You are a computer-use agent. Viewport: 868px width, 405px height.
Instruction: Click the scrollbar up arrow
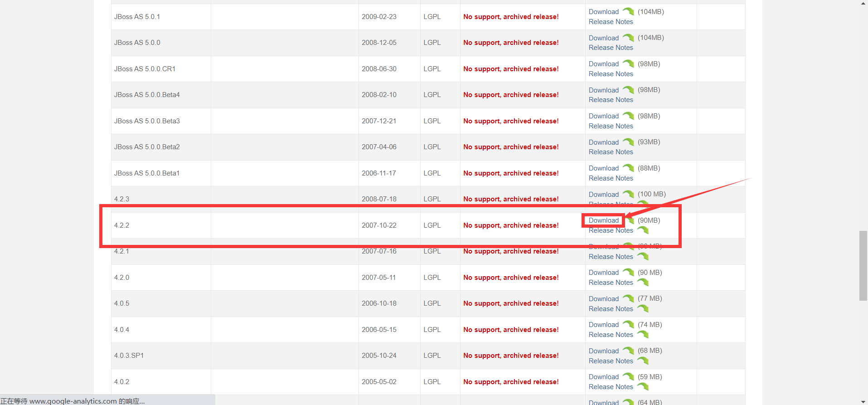pos(863,3)
